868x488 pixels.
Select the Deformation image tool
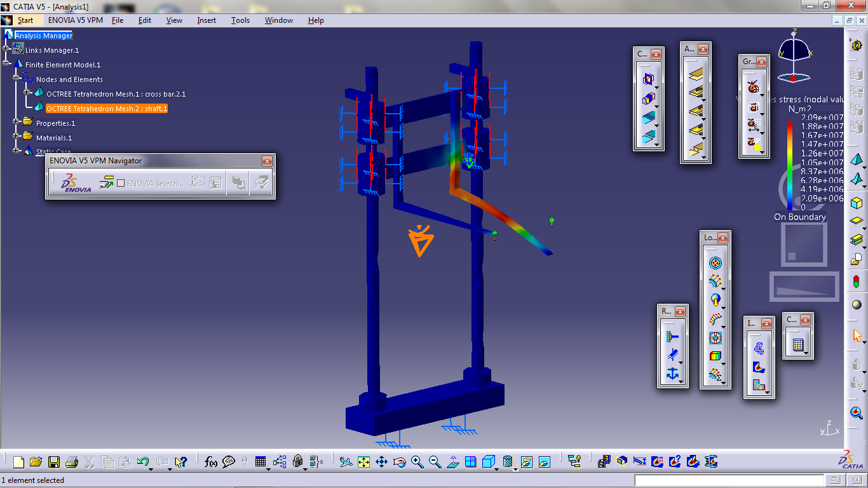[759, 348]
